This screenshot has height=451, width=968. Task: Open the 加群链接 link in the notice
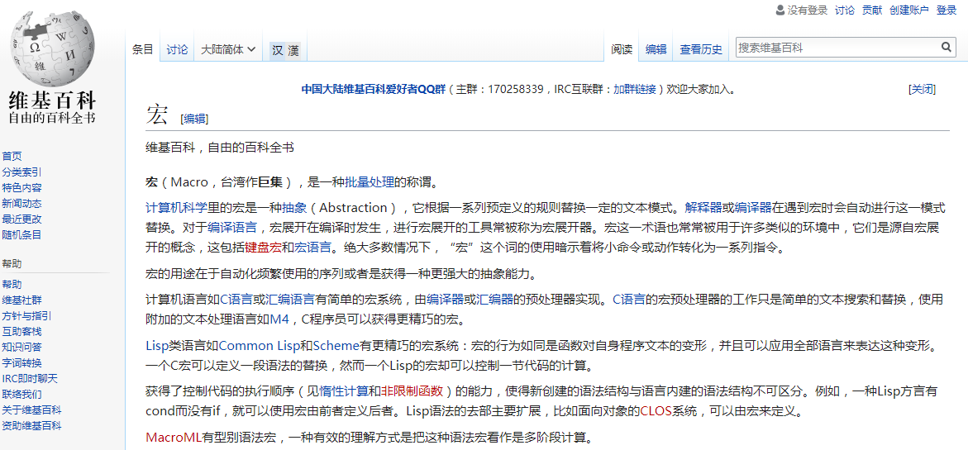[x=634, y=89]
